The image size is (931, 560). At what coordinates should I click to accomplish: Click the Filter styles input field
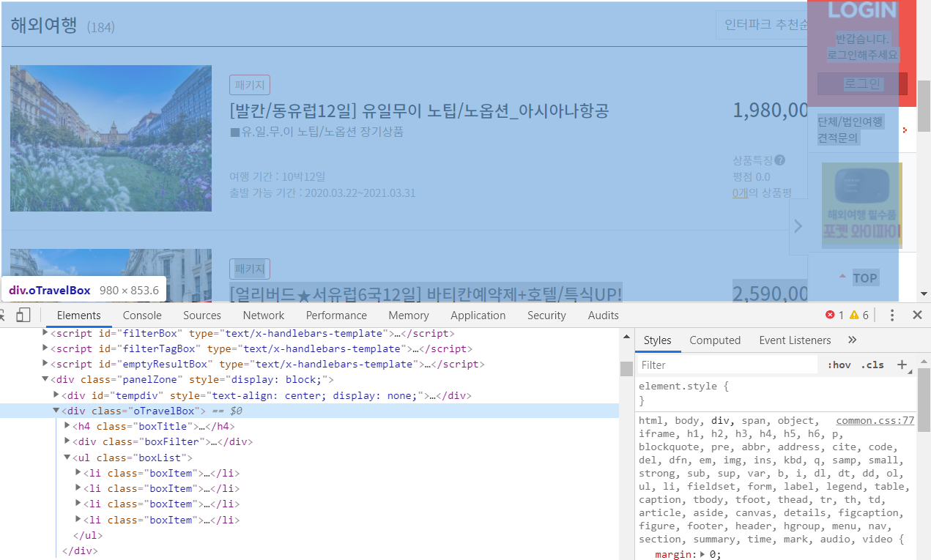pyautogui.click(x=727, y=365)
